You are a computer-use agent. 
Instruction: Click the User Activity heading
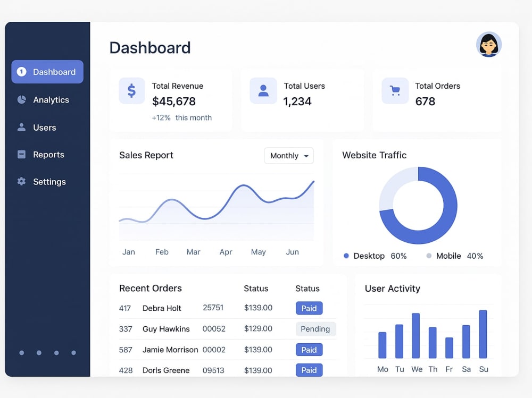point(393,289)
